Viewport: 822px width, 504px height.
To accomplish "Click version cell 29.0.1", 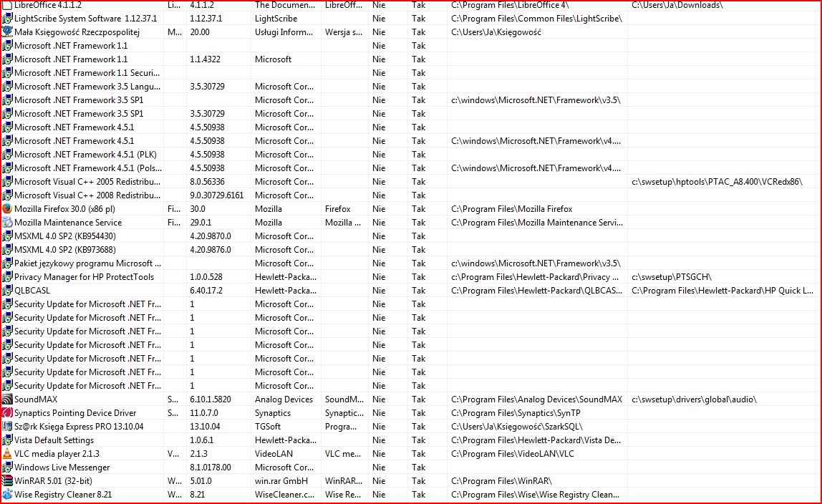I will click(x=200, y=223).
